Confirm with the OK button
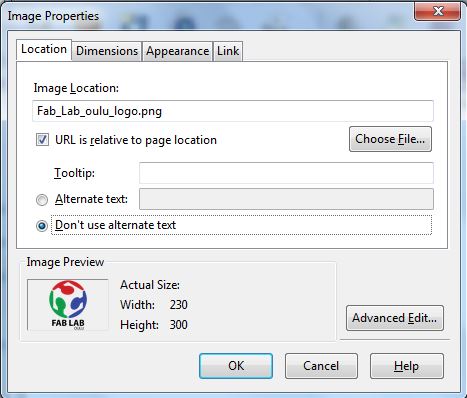Viewport: 467px width, 398px height. pos(236,366)
